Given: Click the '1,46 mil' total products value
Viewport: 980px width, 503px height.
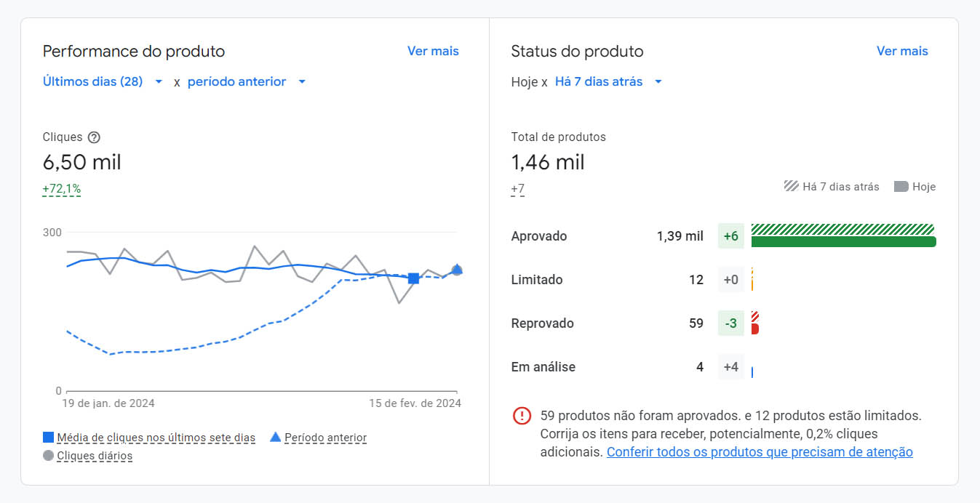Looking at the screenshot, I should tap(548, 162).
